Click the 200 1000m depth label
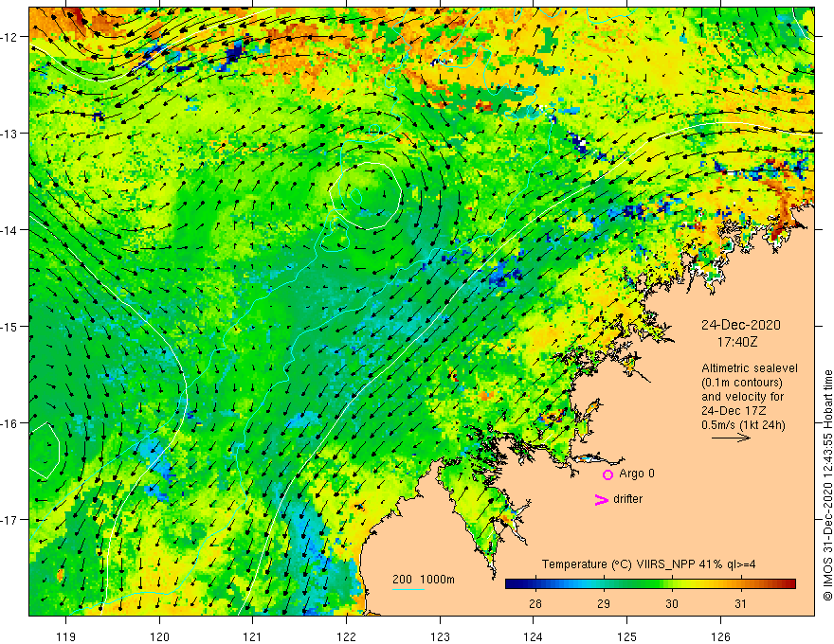Image resolution: width=834 pixels, height=644 pixels. point(424,580)
